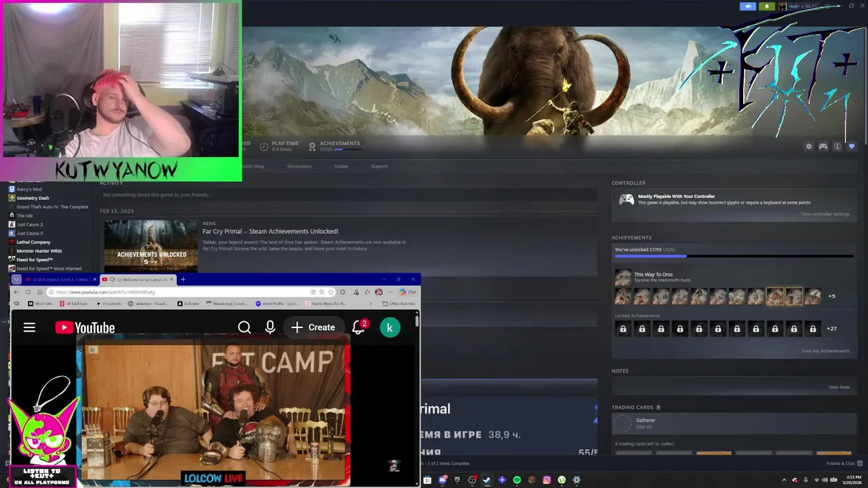868x488 pixels.
Task: Click the first locked achievement padlock
Action: click(x=623, y=329)
